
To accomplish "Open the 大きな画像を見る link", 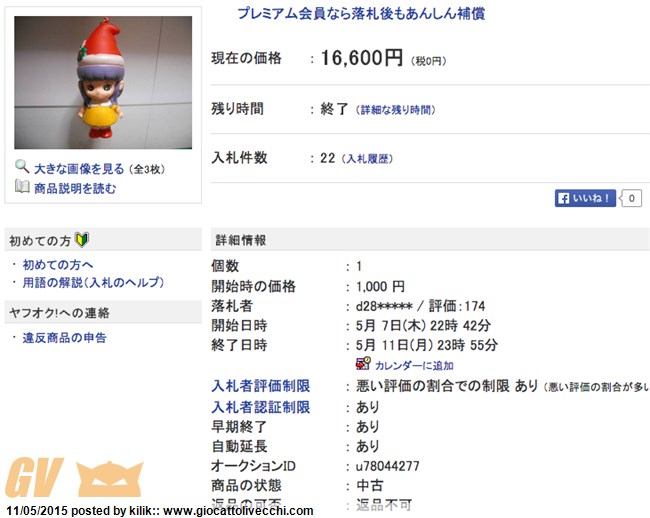I will (79, 169).
